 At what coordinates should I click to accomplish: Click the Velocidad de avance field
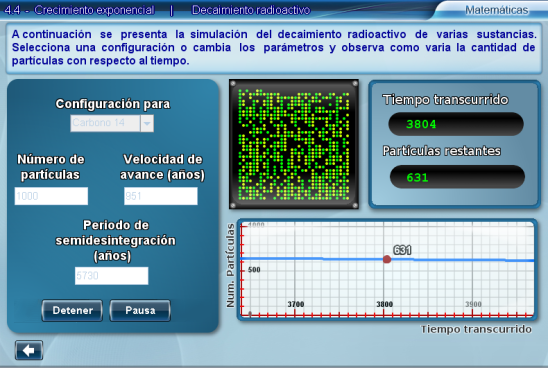[x=161, y=196]
